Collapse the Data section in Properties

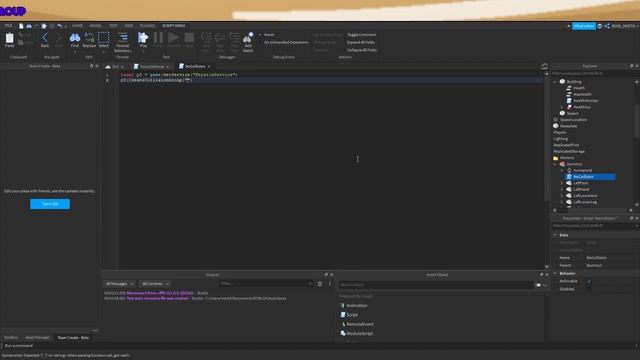555,235
